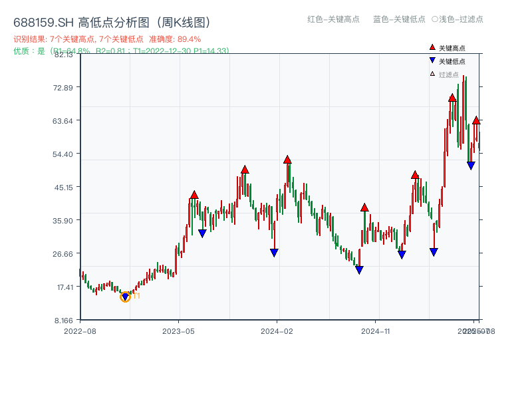
Task: Select the orange-circled T1 low point marker
Action: pyautogui.click(x=125, y=297)
